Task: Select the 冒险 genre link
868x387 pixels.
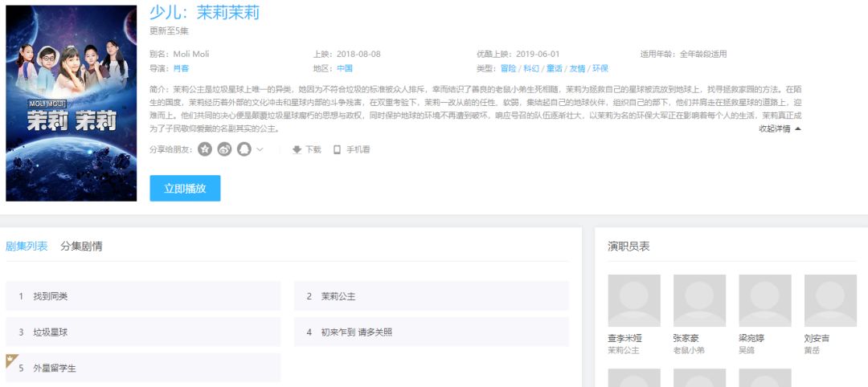Action: (x=508, y=68)
